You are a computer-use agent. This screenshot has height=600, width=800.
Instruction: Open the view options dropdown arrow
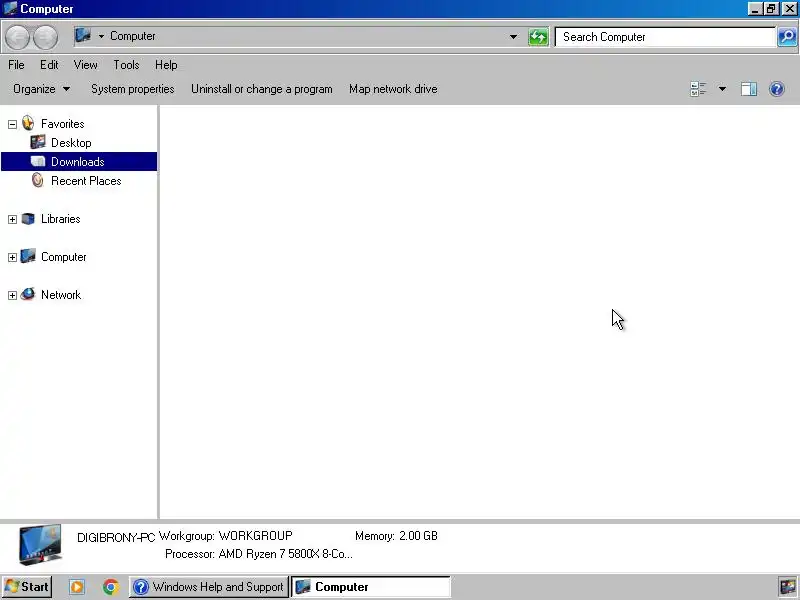tap(722, 89)
